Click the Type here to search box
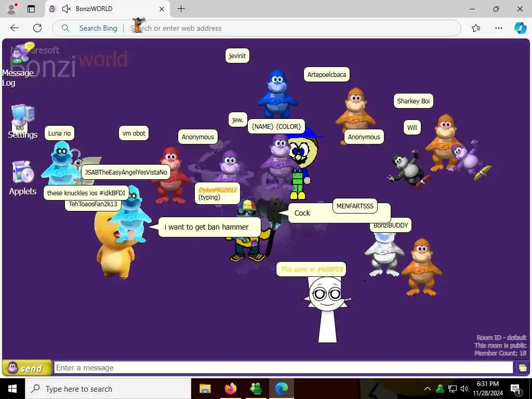The image size is (532, 399). [x=108, y=389]
